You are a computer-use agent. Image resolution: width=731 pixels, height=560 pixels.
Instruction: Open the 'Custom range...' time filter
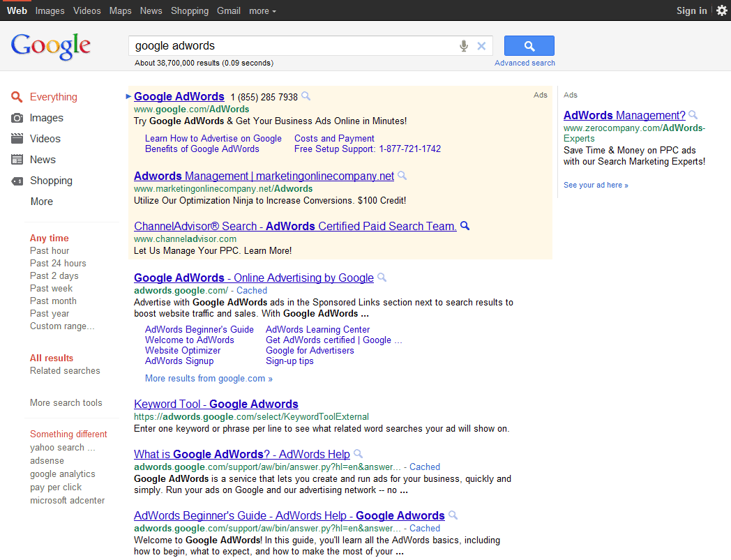click(62, 326)
